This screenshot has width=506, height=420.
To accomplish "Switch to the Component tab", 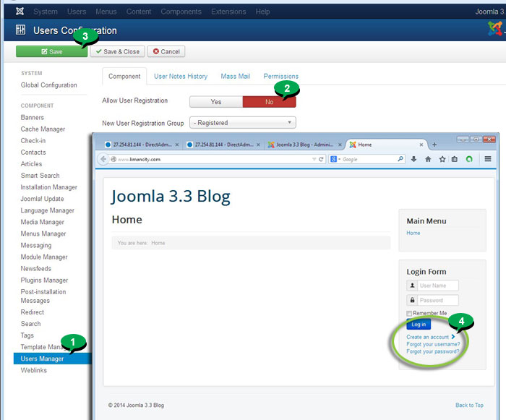I will pyautogui.click(x=124, y=76).
